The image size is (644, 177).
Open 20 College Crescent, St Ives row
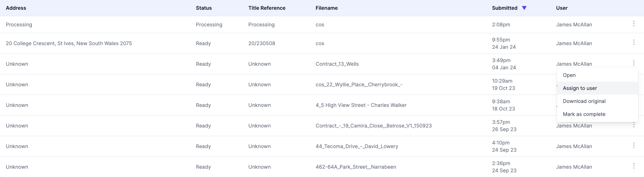[69, 43]
